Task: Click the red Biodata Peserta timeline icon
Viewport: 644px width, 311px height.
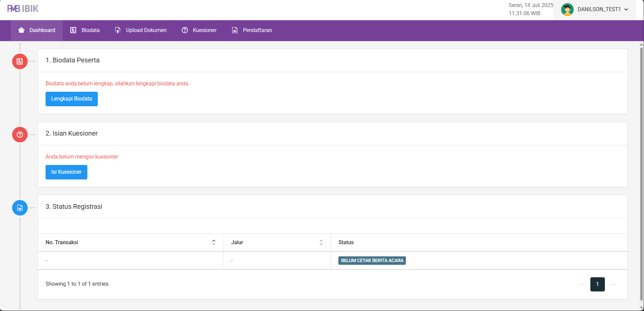Action: click(x=20, y=61)
